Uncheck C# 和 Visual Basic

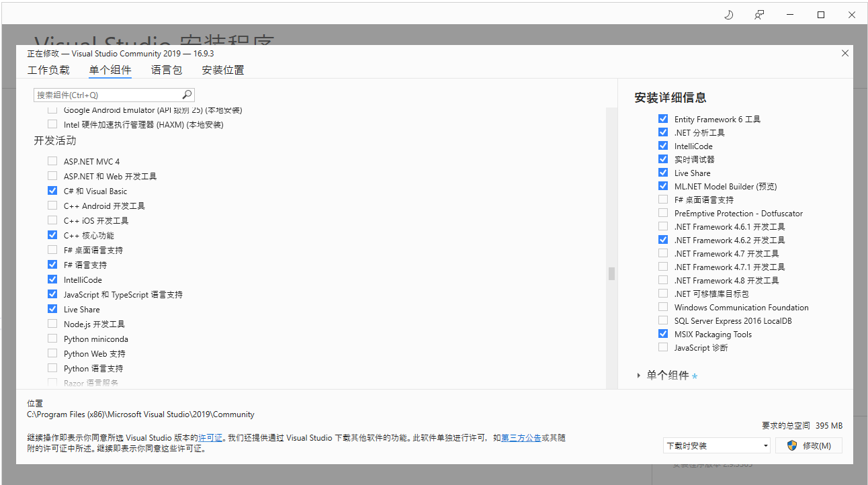click(52, 191)
